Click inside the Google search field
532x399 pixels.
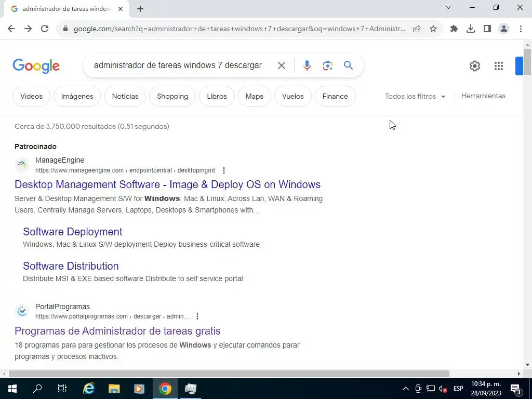coord(178,65)
